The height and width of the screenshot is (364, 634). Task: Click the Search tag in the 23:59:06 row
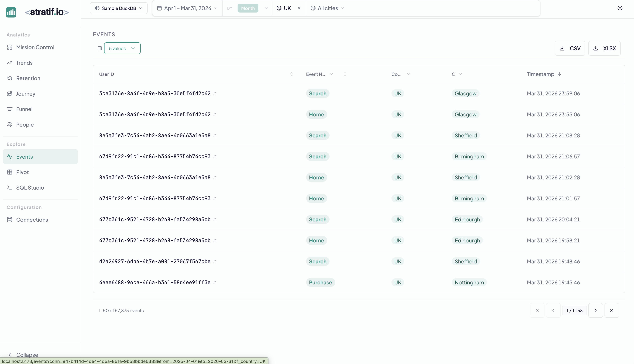(318, 94)
